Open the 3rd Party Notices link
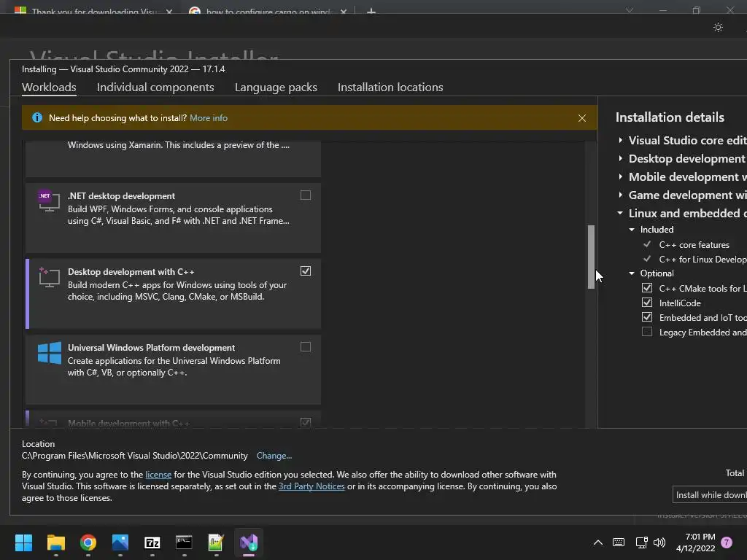The image size is (747, 560). point(311,486)
